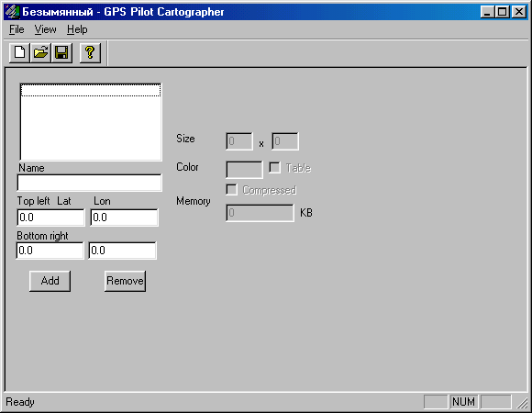Open a file using folder icon
This screenshot has width=532, height=413.
point(40,52)
